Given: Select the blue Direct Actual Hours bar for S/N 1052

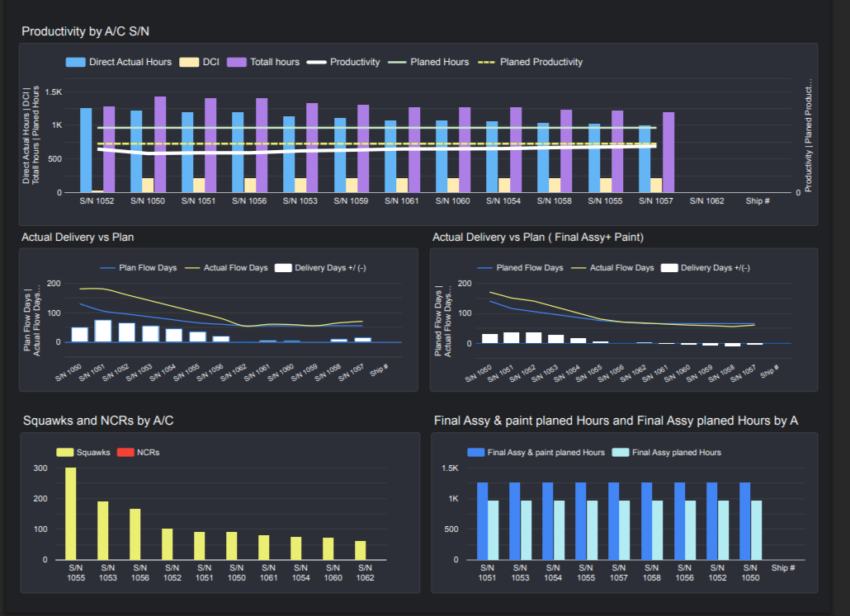Looking at the screenshot, I should pyautogui.click(x=86, y=149).
